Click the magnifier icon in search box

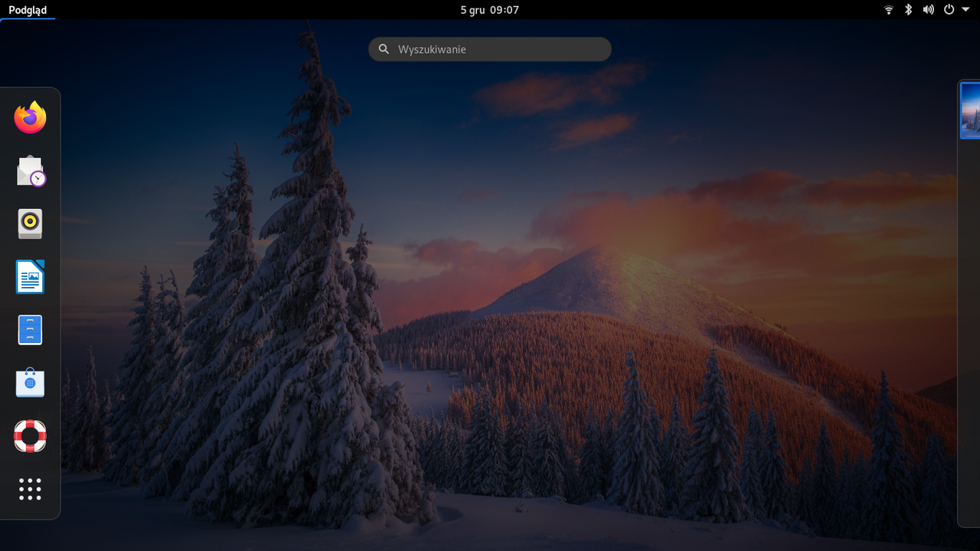tap(384, 49)
